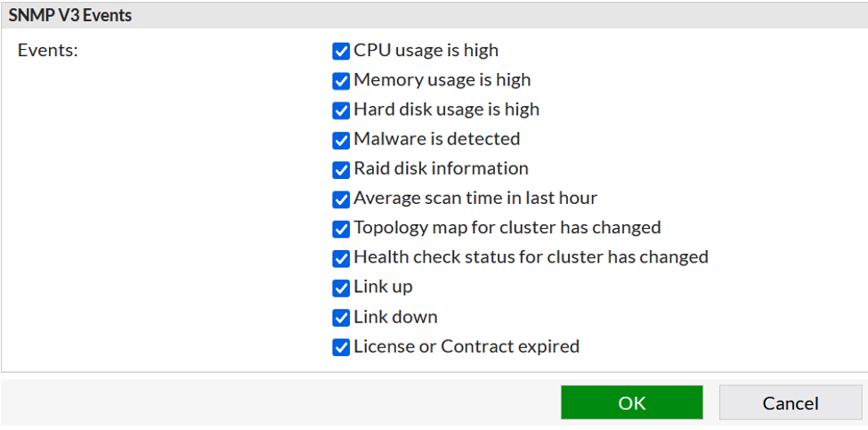Toggle License or Contract expired checkbox
Viewport: 868px width, 430px height.
(341, 347)
